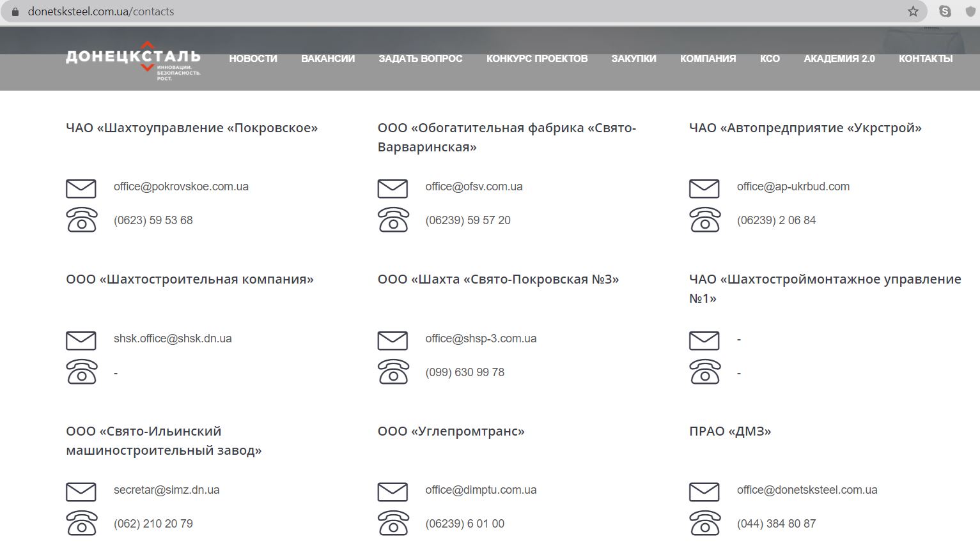Click phone number (06239) 2 06 84
Screen dimensions: 980x548
777,220
